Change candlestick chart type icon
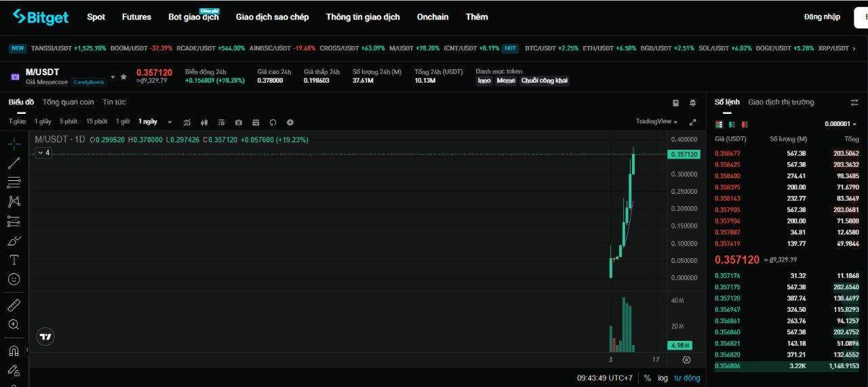 204,122
